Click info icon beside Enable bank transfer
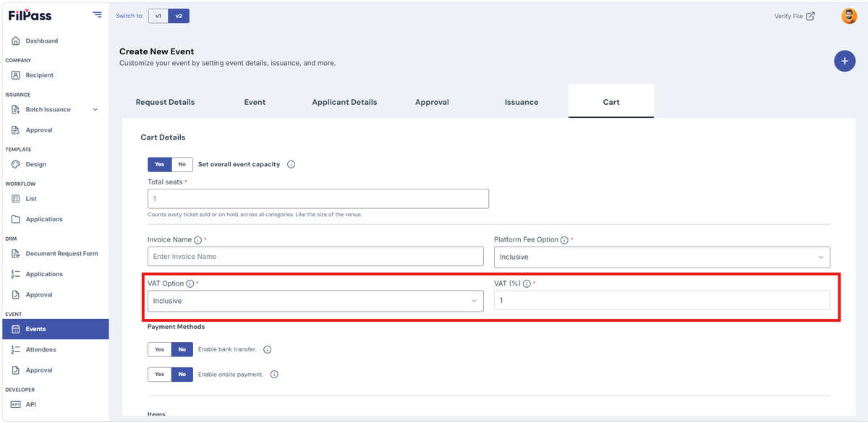Image resolution: width=868 pixels, height=423 pixels. coord(267,349)
